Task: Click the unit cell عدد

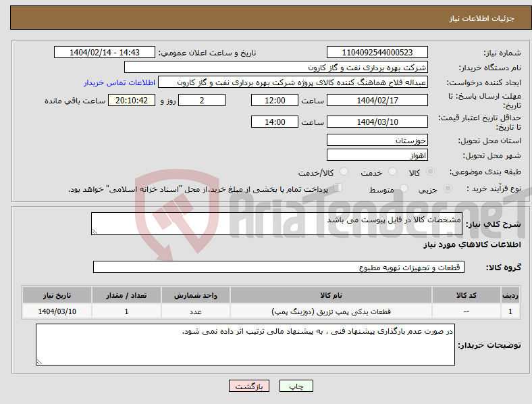Action: click(x=196, y=311)
